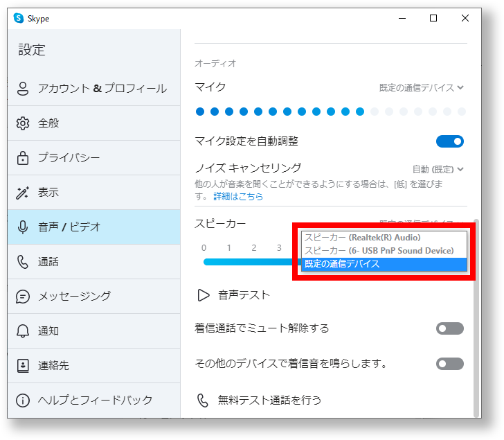Click the オーディオ section label
The width and height of the screenshot is (504, 440).
[x=215, y=63]
